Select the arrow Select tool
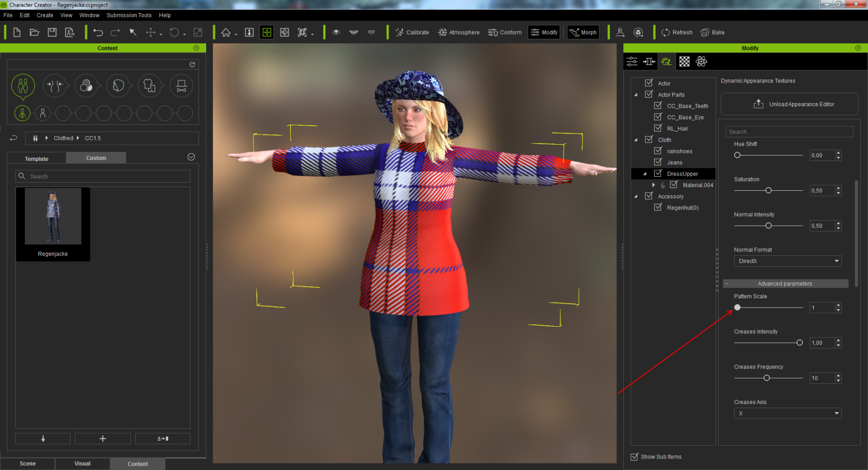The height and width of the screenshot is (470, 868). coord(133,33)
